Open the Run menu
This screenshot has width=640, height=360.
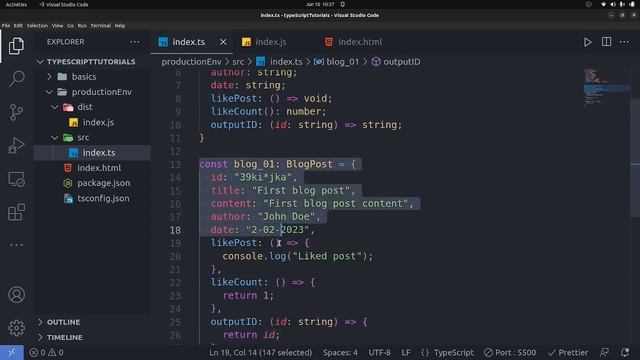pos(82,25)
